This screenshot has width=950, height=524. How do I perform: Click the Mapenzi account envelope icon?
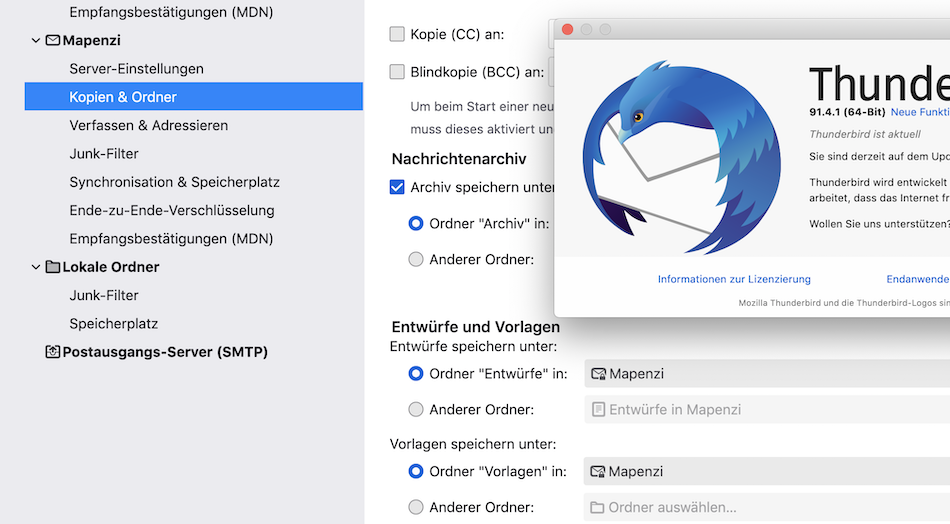pyautogui.click(x=52, y=41)
